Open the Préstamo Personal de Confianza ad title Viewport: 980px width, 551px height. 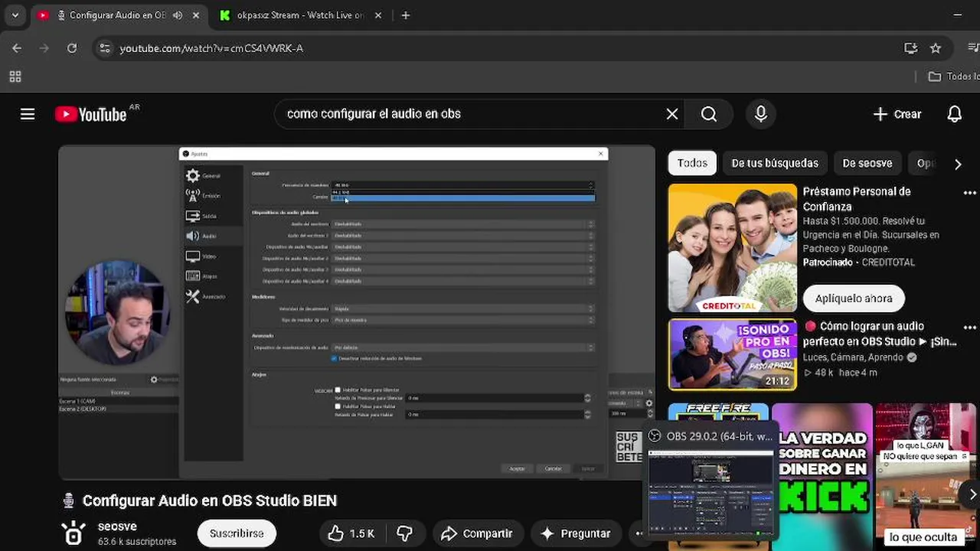pyautogui.click(x=857, y=199)
